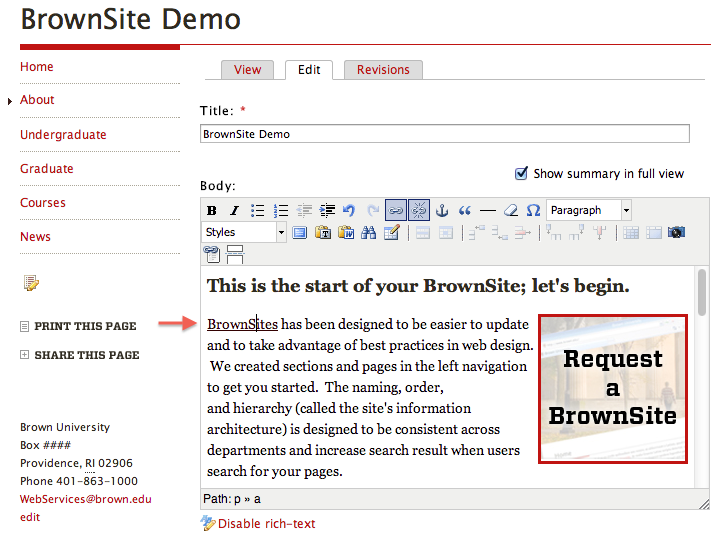721x533 pixels.
Task: Click the split table cells icon
Action: (631, 233)
